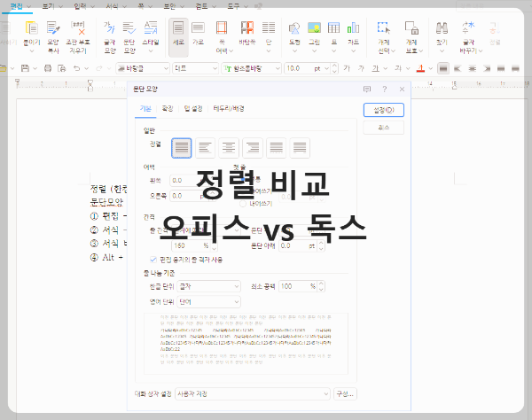Expand the 스타일 ribbon dropdown arrow
The height and width of the screenshot is (420, 532).
pos(151,51)
